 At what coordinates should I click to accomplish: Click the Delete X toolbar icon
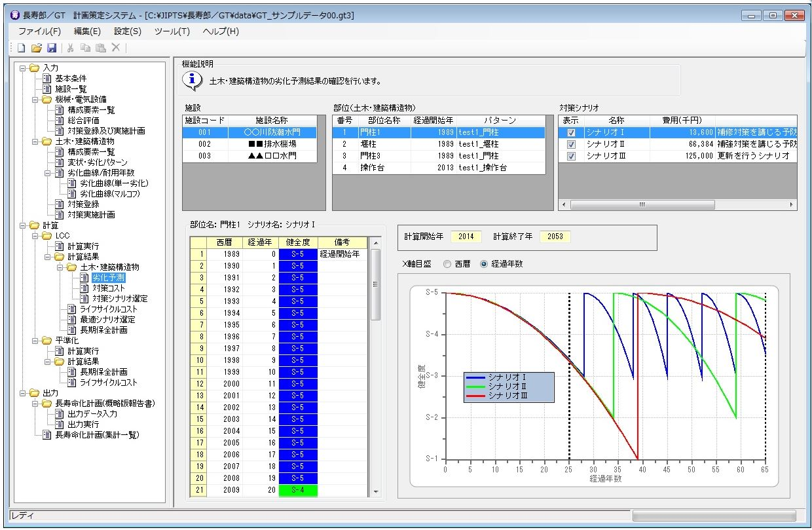click(x=115, y=48)
